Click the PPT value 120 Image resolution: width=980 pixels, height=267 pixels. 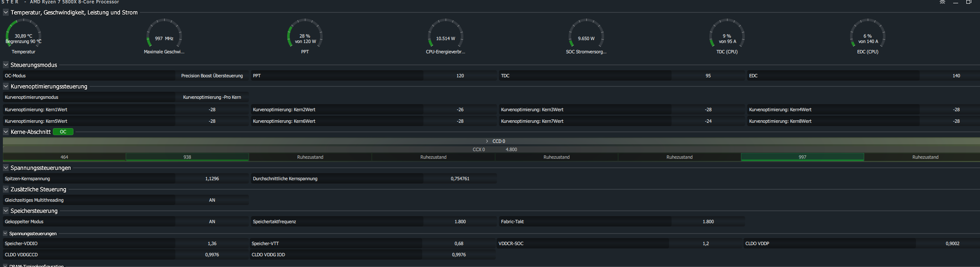coord(460,76)
